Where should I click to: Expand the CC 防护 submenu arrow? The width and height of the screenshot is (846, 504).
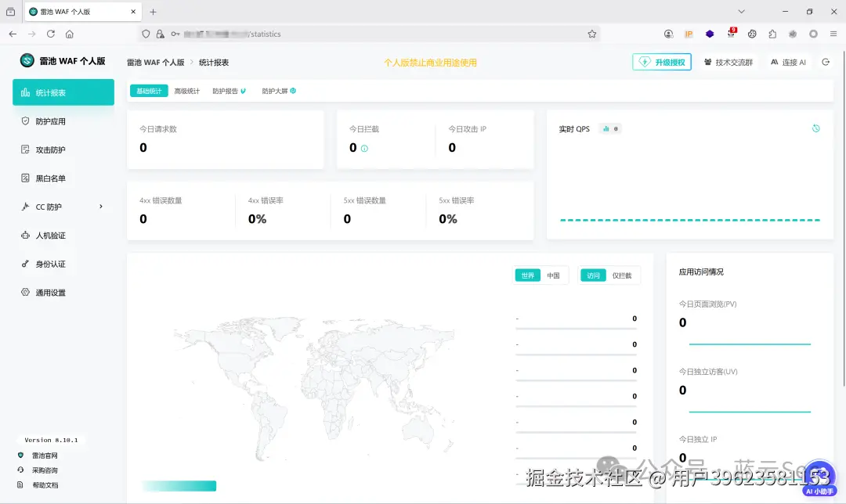101,207
